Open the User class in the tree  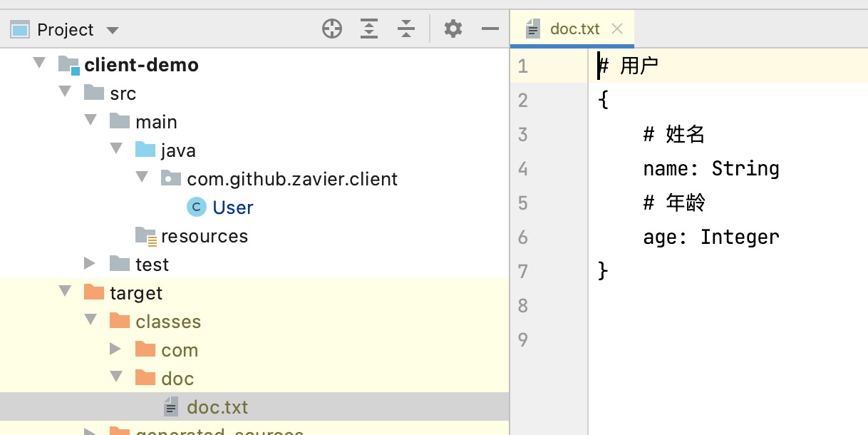point(233,208)
